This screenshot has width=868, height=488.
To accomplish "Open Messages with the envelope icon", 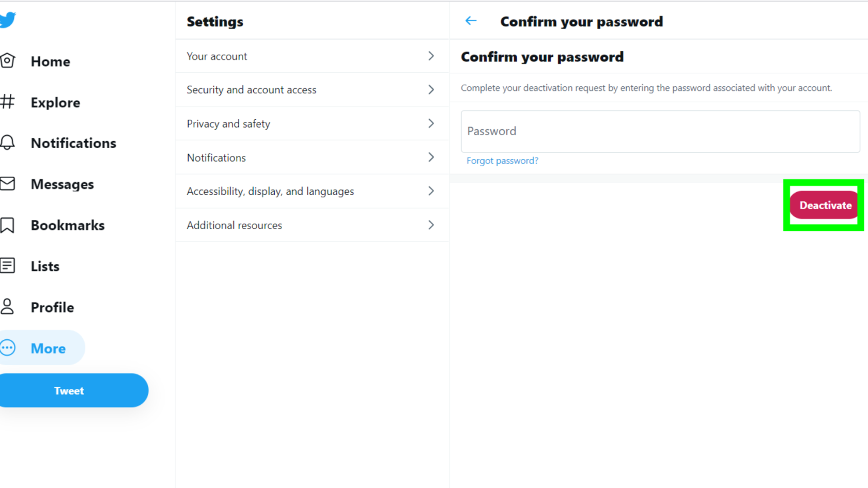I will pyautogui.click(x=7, y=184).
